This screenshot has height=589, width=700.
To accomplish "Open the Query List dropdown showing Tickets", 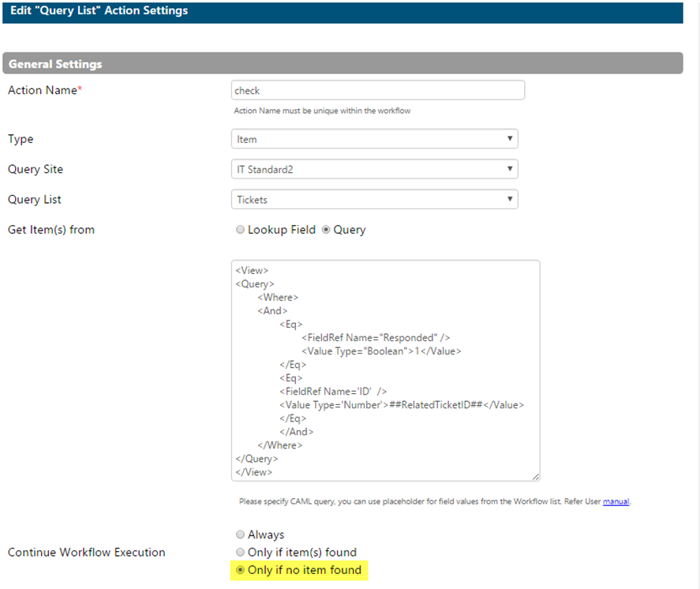I will 374,199.
